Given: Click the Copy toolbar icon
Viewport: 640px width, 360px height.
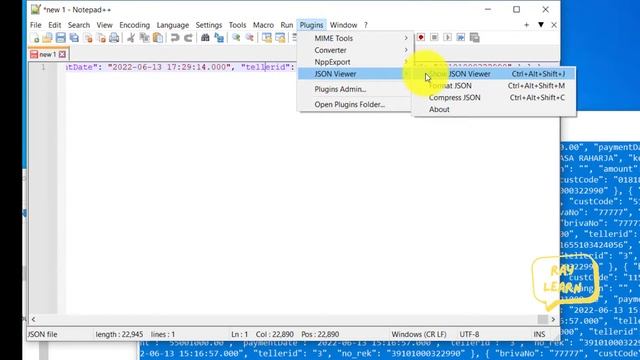Looking at the screenshot, I should (144, 38).
